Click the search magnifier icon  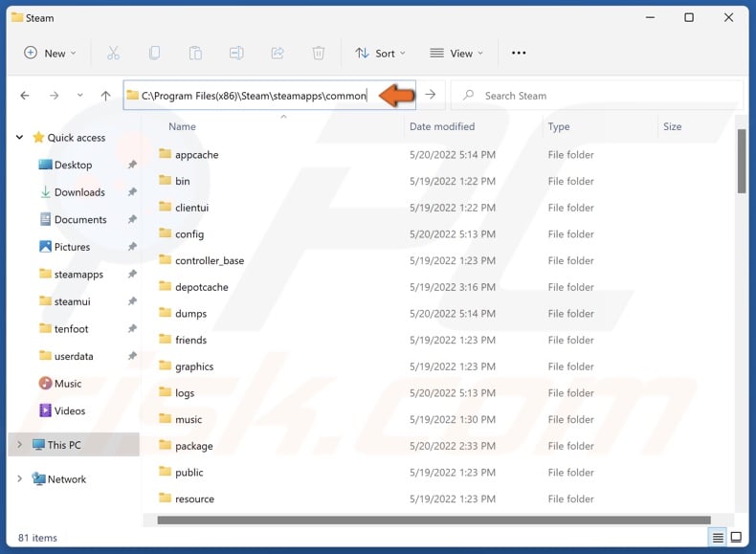click(x=468, y=95)
